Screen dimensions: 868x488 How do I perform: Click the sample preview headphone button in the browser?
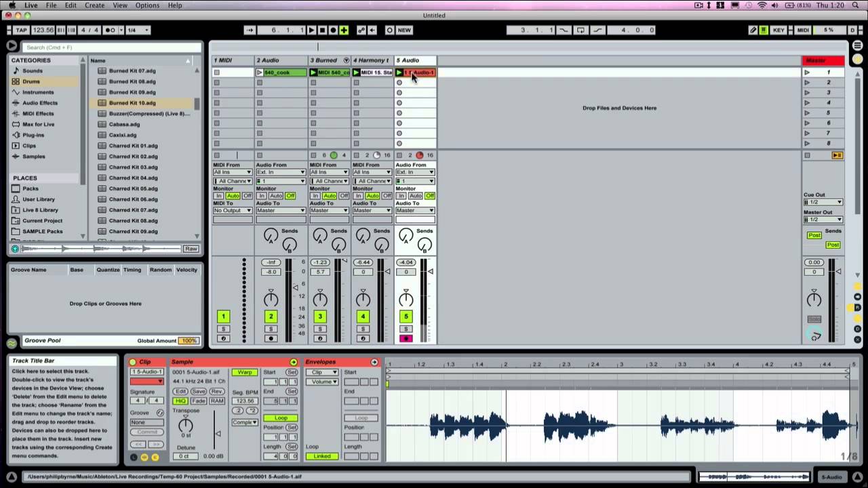pos(15,249)
